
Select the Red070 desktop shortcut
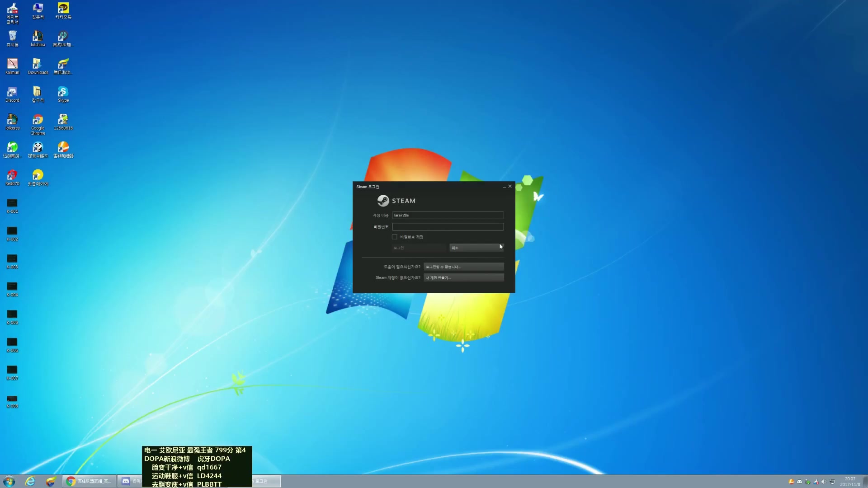(x=12, y=178)
